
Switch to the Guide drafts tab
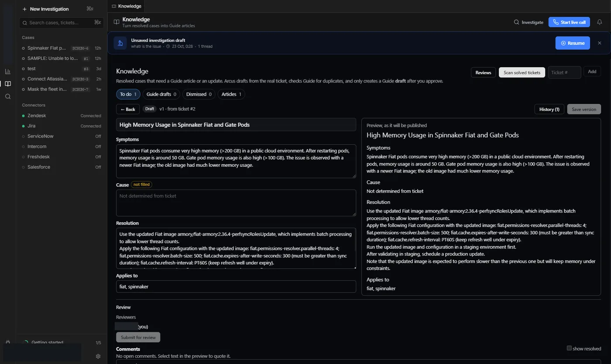pyautogui.click(x=161, y=94)
